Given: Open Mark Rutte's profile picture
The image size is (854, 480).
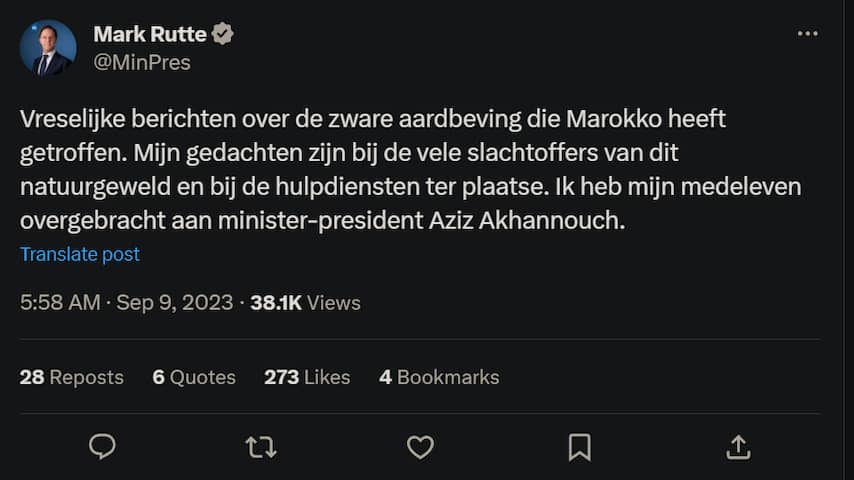Looking at the screenshot, I should click(48, 48).
